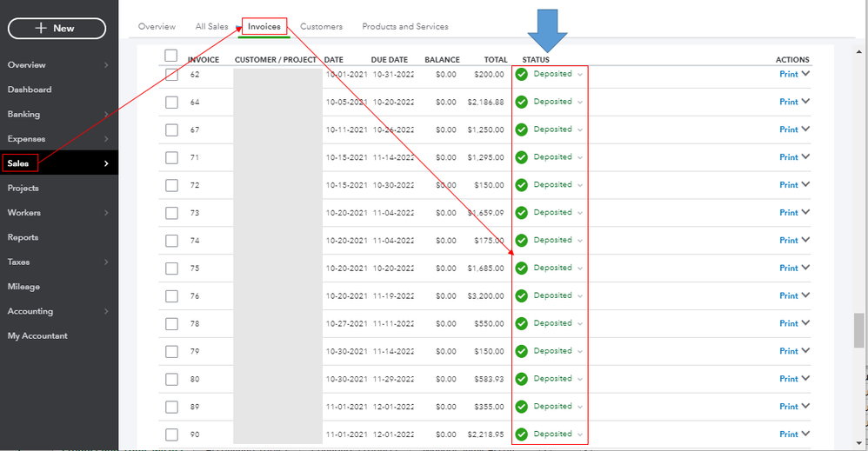The image size is (868, 451).
Task: Expand the Accounting sidebar submenu chevron
Action: 106,311
